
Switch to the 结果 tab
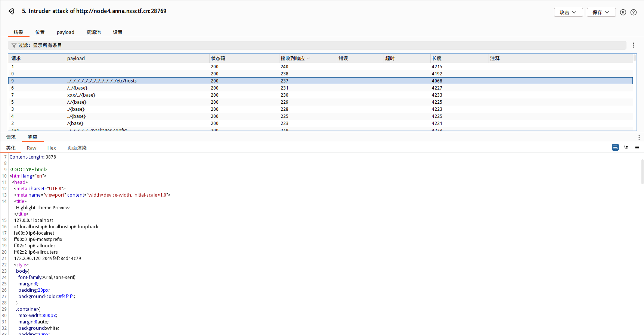(x=18, y=32)
